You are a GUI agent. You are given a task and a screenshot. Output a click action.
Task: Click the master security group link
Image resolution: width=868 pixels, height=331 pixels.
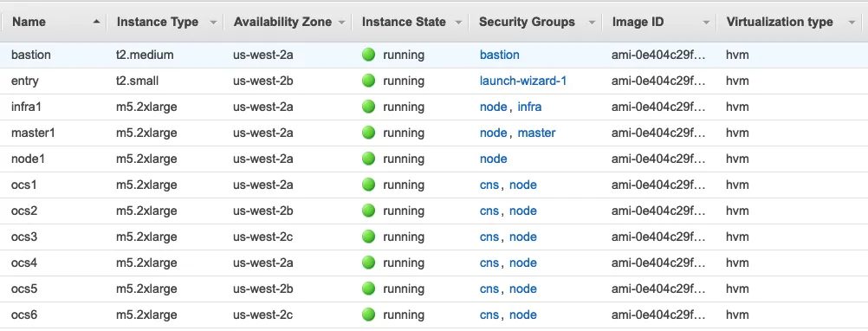tap(536, 133)
